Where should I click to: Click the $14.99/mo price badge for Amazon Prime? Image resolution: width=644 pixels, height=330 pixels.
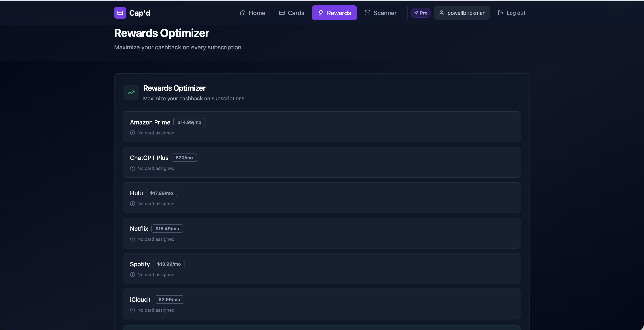pos(189,122)
